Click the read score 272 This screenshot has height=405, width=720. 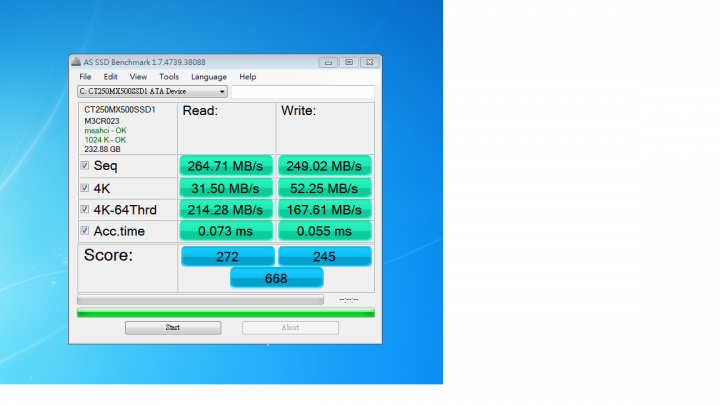228,256
